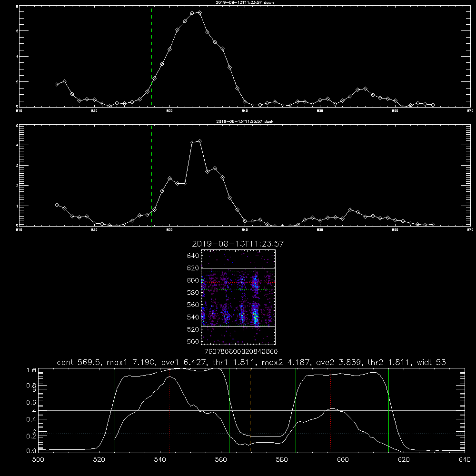Click the green vertical boundary line at 615
The height and width of the screenshot is (476, 476).
click(388, 410)
